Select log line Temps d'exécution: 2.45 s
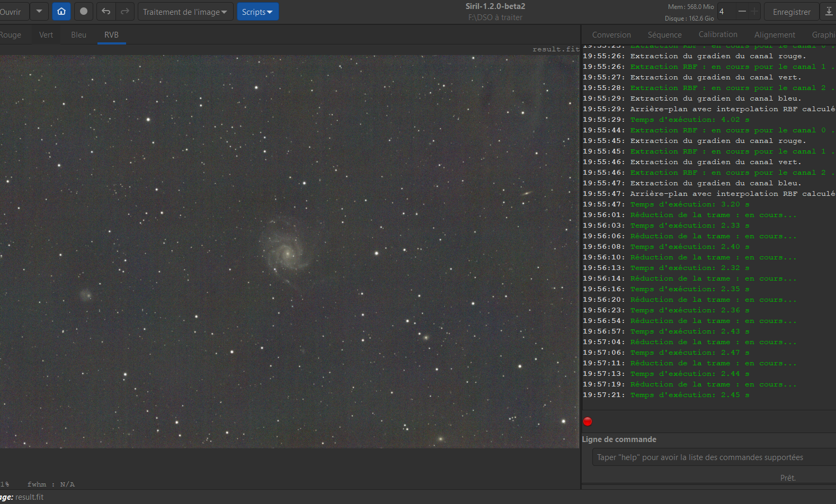The image size is (836, 504). point(666,395)
